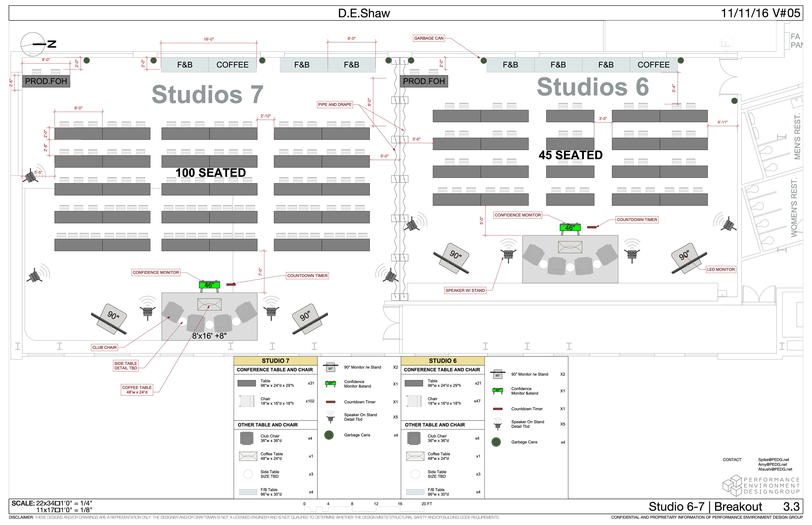Click the red countdown timer icon in Studio 6 legend
The width and height of the screenshot is (812, 525).
pos(498,409)
